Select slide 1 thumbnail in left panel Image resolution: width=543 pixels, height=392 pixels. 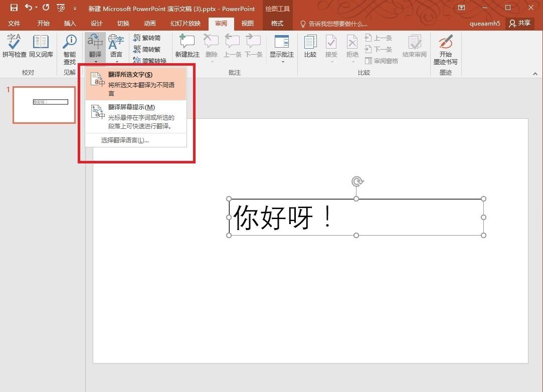click(x=44, y=105)
